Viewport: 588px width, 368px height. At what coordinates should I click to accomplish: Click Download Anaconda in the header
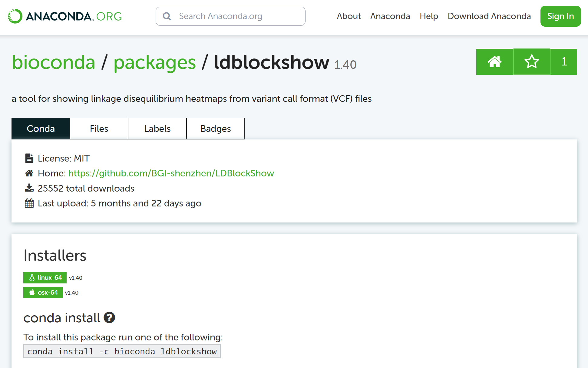(x=489, y=16)
